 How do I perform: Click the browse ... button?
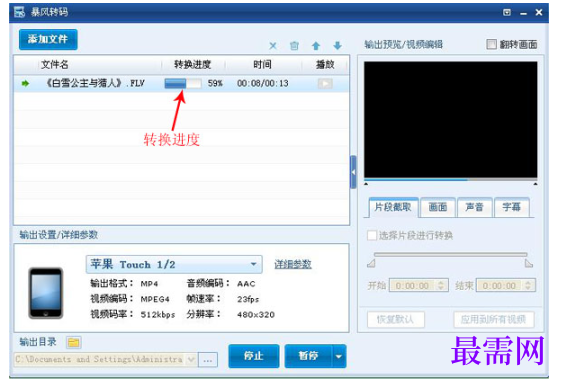coord(208,360)
